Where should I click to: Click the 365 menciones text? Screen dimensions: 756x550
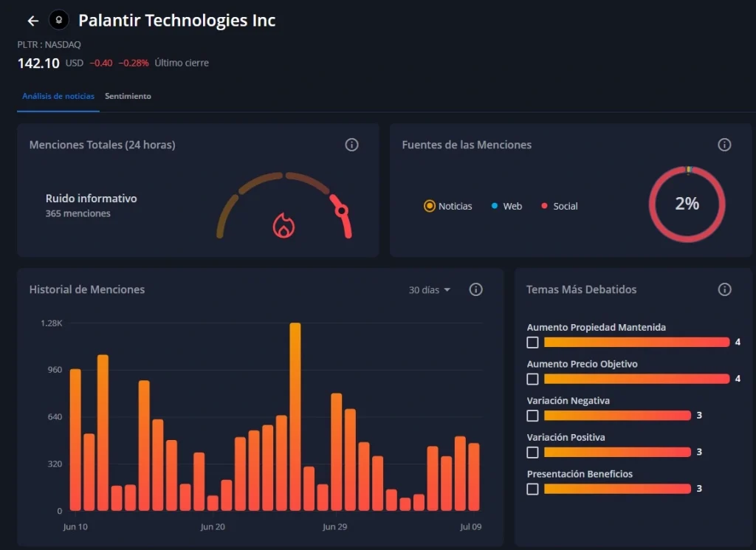78,213
